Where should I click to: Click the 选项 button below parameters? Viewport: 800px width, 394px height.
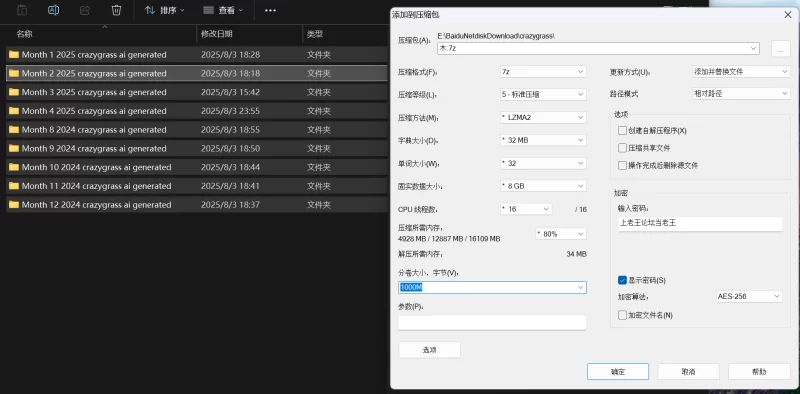point(429,350)
